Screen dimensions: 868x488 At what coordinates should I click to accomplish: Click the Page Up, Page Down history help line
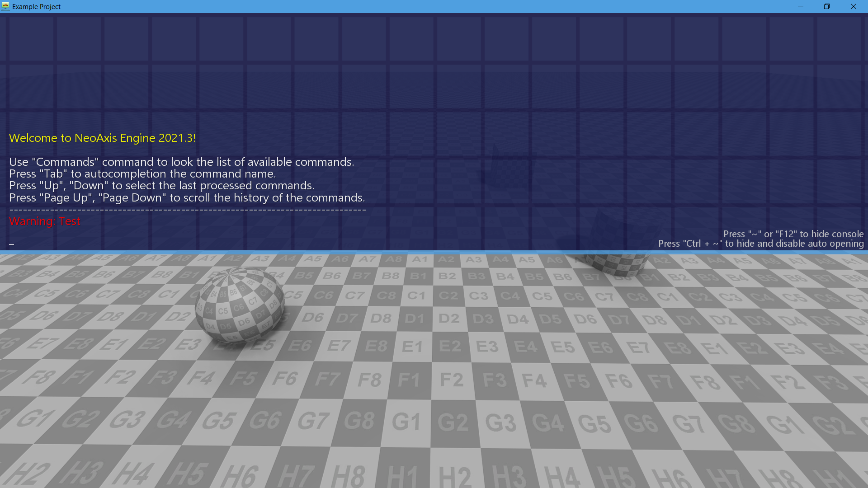[187, 197]
